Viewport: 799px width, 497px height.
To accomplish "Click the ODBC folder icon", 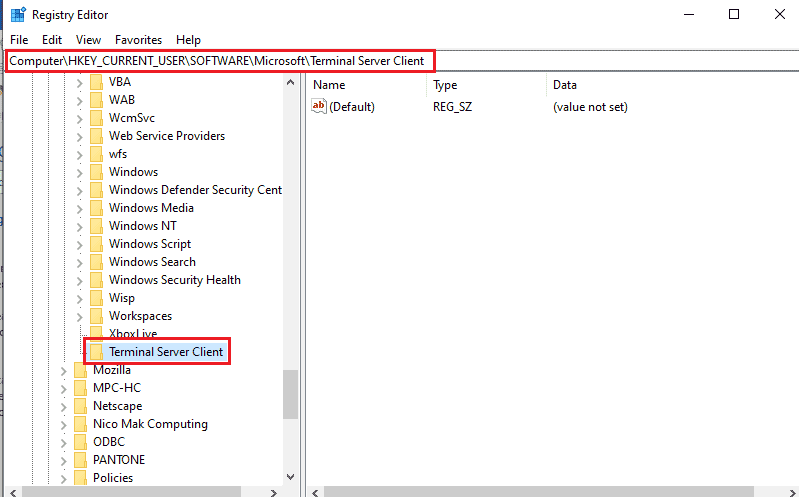I will click(81, 441).
